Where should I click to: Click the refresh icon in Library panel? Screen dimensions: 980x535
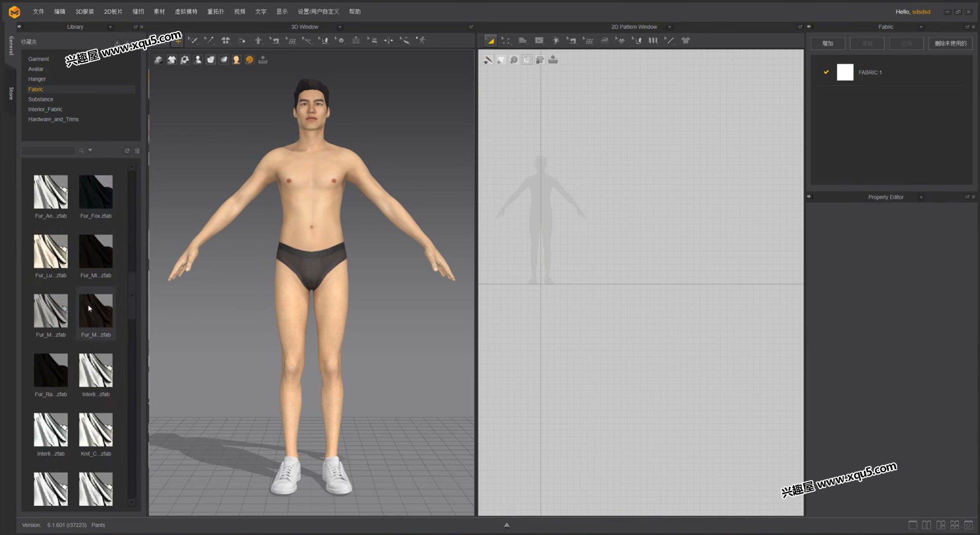point(127,151)
